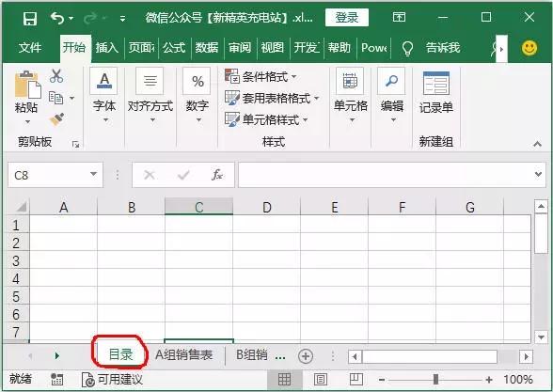Click 告诉我 search box
The width and height of the screenshot is (553, 392).
point(443,47)
